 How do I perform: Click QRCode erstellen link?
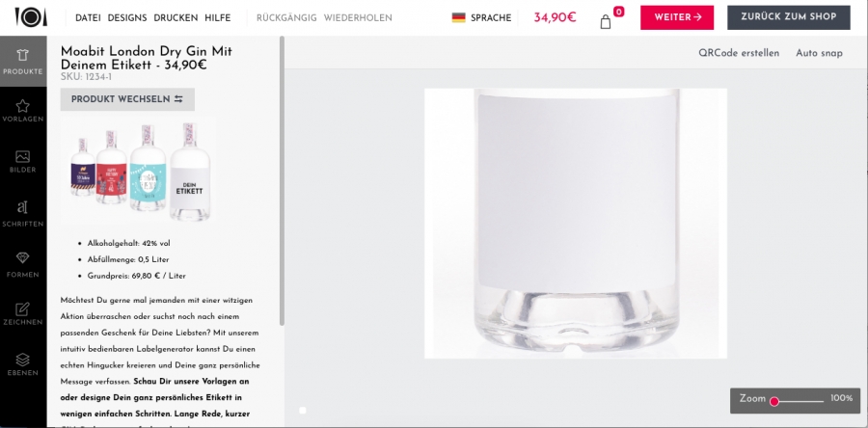pyautogui.click(x=739, y=53)
